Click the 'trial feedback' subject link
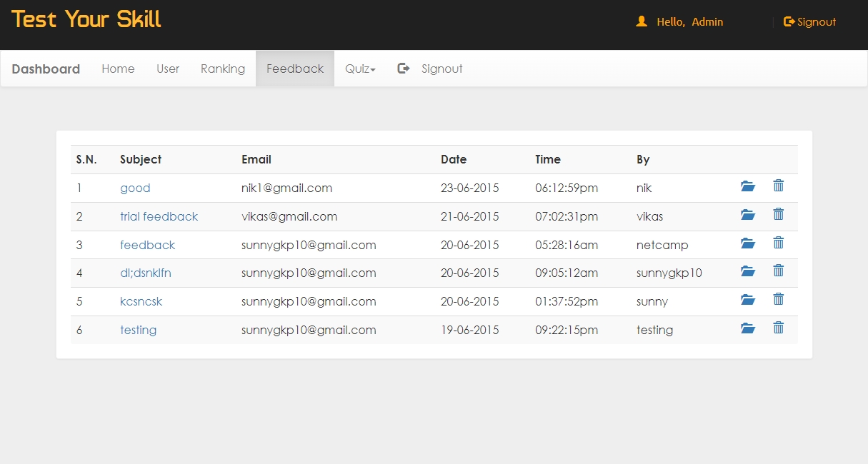This screenshot has width=868, height=464. (x=159, y=216)
